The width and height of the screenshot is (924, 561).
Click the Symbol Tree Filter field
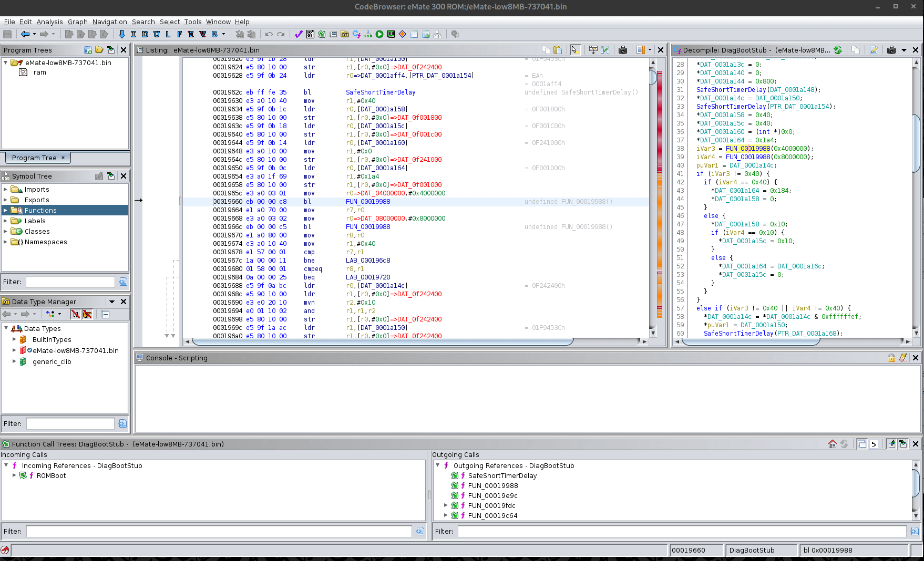point(70,282)
